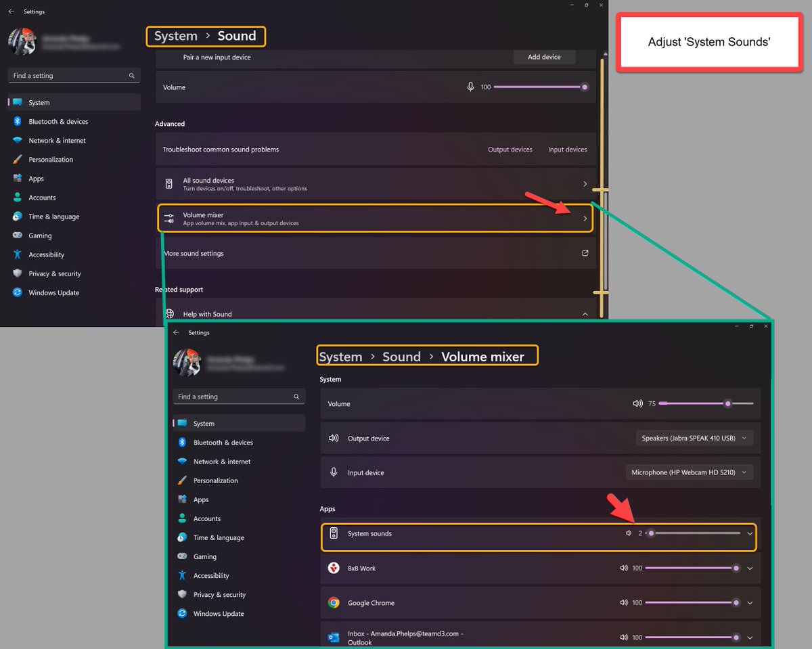
Task: Mute system volume via the speaker icon beside 75
Action: pos(637,403)
